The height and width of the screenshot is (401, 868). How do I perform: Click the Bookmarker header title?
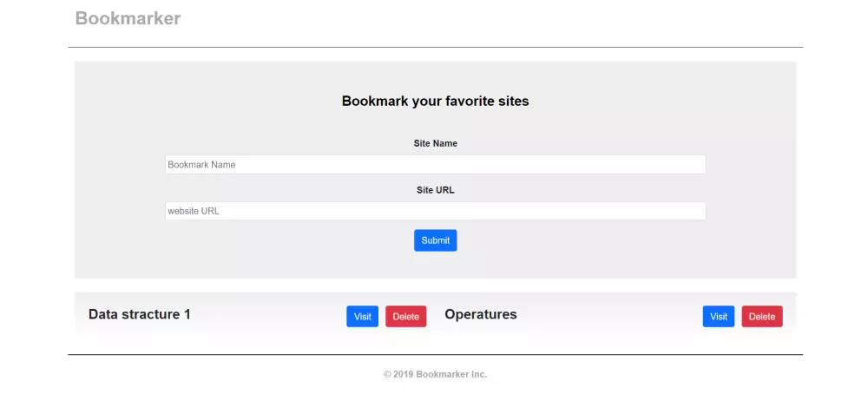128,18
